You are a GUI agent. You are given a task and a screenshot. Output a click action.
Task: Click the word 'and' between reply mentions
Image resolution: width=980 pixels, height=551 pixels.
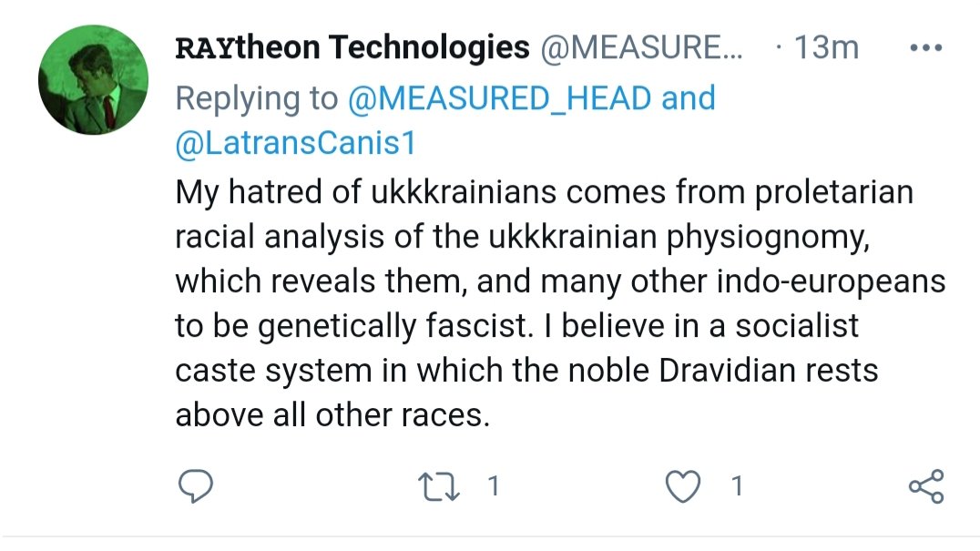(689, 97)
